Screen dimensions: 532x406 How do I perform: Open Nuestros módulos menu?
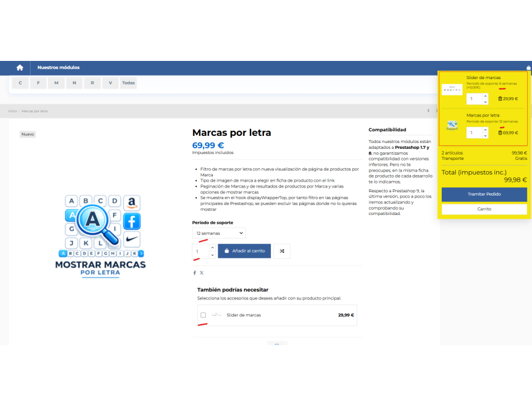coord(58,68)
